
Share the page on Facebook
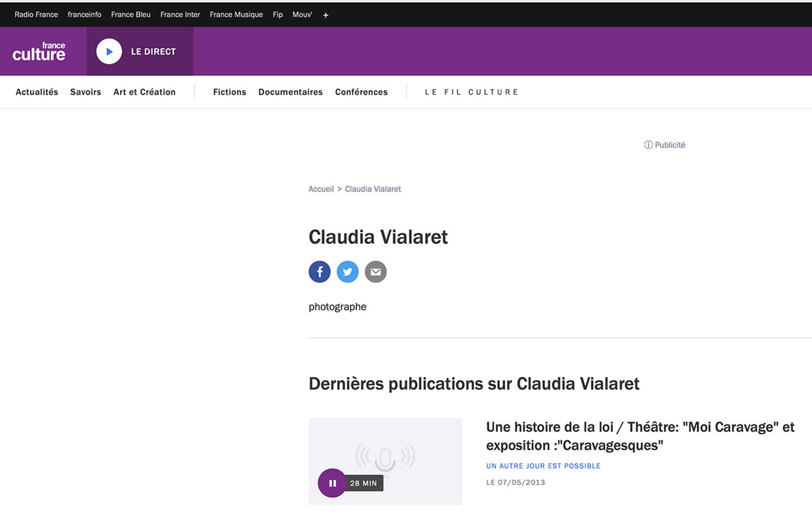(319, 272)
